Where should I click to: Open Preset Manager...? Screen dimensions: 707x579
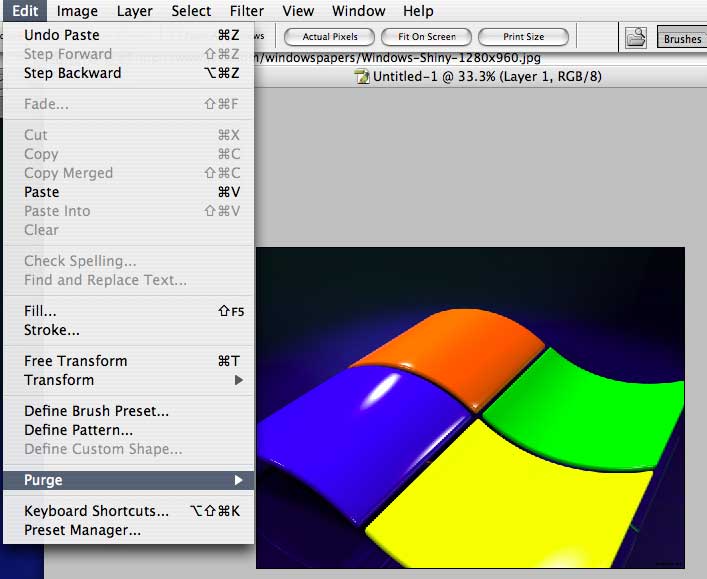(x=129, y=530)
